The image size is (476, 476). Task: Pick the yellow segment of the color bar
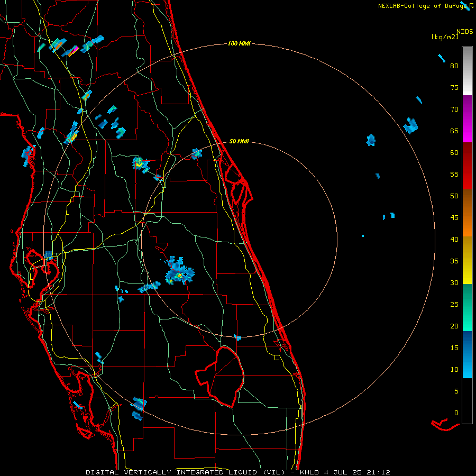tap(467, 260)
